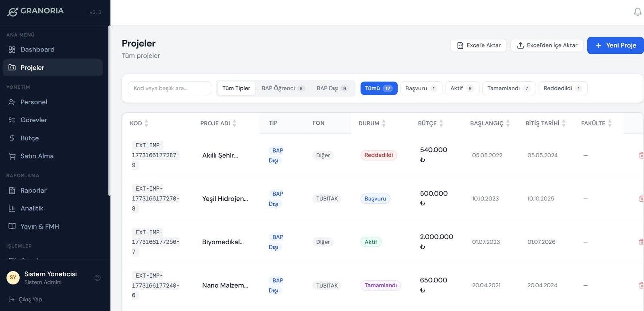Select the BAP Dışı type tab
Viewport: 644px width, 311px height.
(x=332, y=89)
